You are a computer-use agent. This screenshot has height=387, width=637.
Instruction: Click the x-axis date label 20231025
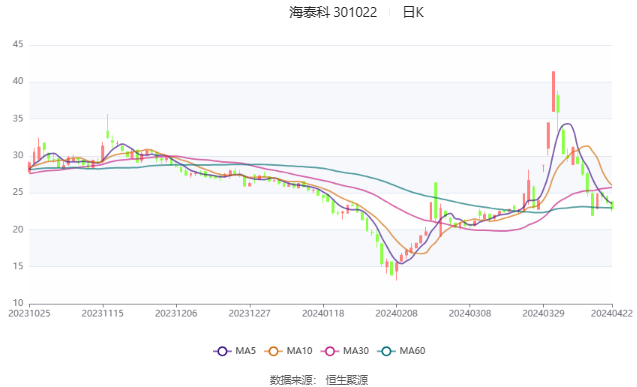coord(29,313)
